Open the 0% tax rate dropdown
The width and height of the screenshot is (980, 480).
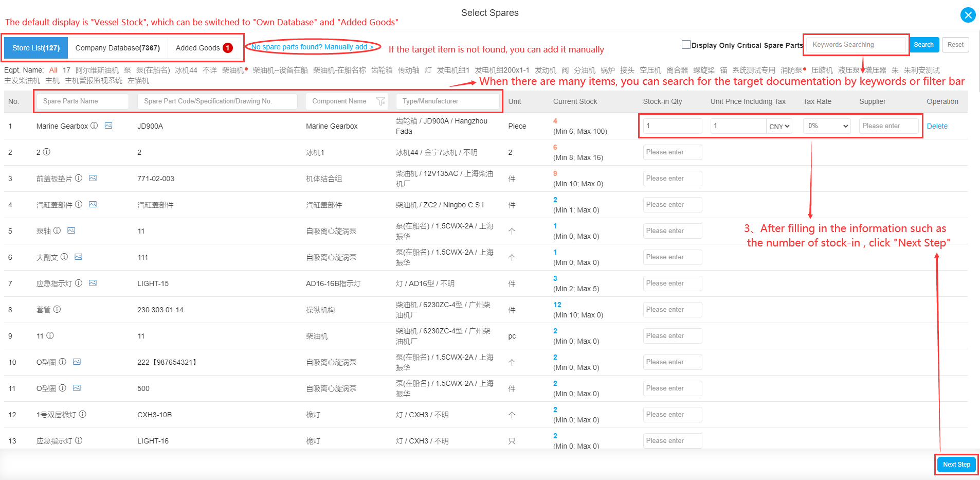pyautogui.click(x=827, y=126)
